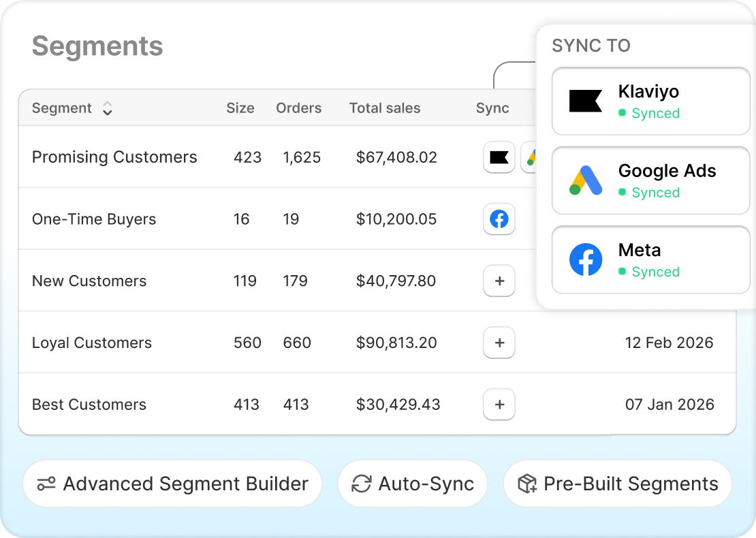
Task: Click the Segment column sort arrows
Action: 107,108
